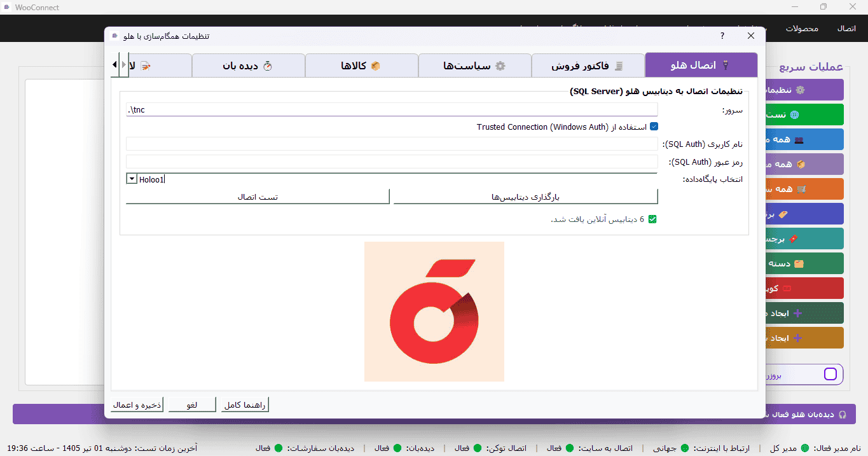Viewport: 868px width, 456px height.
Task: Click the بارگذاری دیتابیس‌ها button
Action: pyautogui.click(x=525, y=197)
